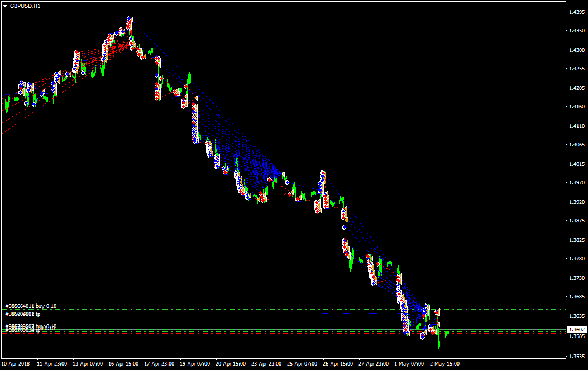Click the 1.4110 price axis label
This screenshot has height=370, width=588.
pos(576,126)
